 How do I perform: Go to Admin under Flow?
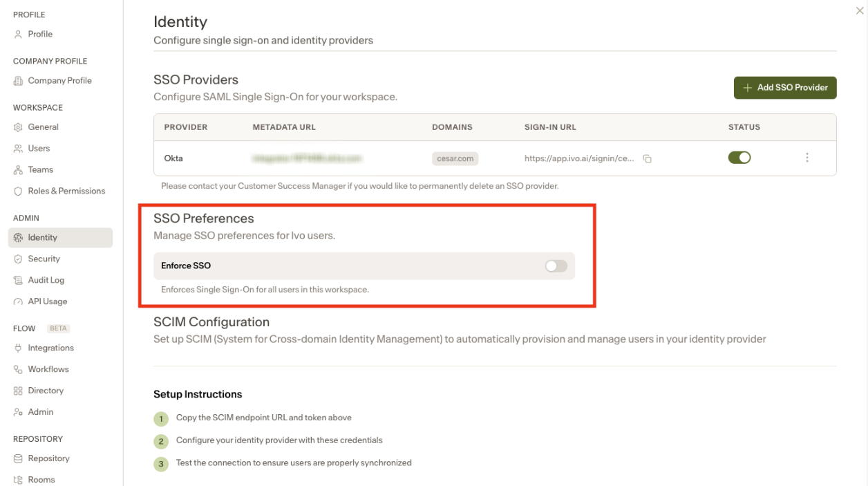[x=41, y=412]
